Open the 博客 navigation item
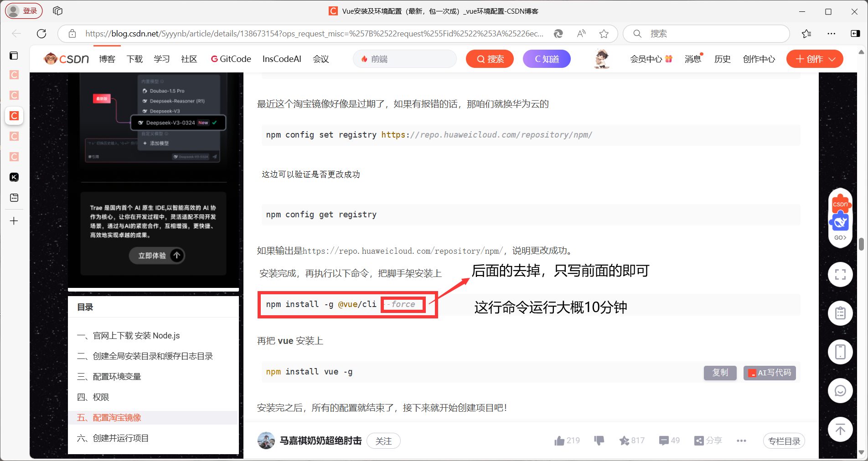Viewport: 868px width, 461px height. point(107,59)
